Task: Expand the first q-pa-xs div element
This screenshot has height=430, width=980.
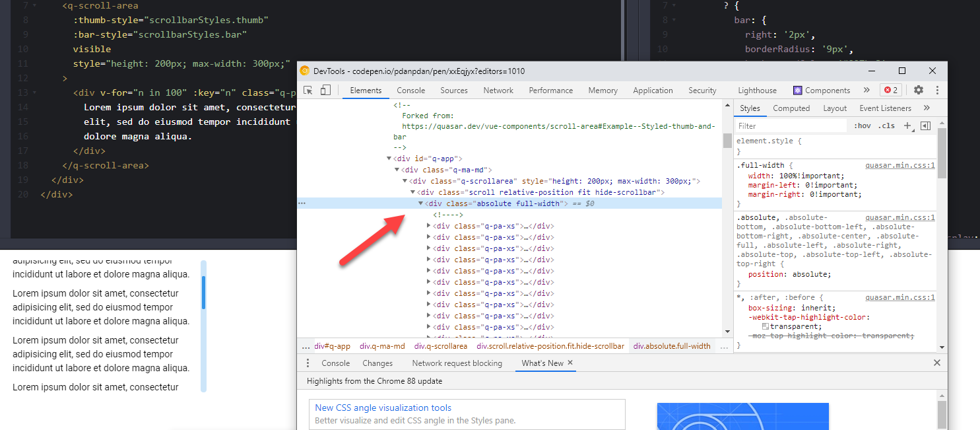Action: [x=428, y=225]
